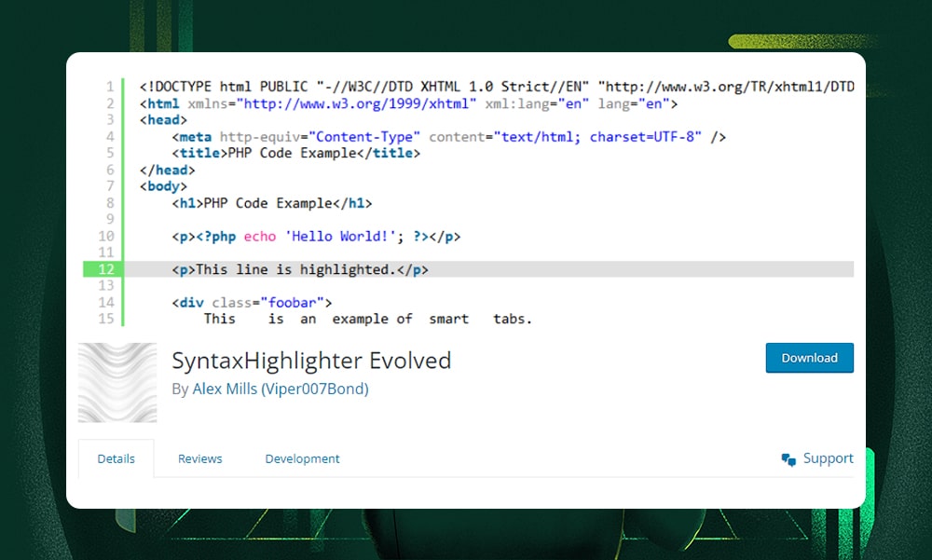Click line number 1 in the gutter

tap(111, 86)
